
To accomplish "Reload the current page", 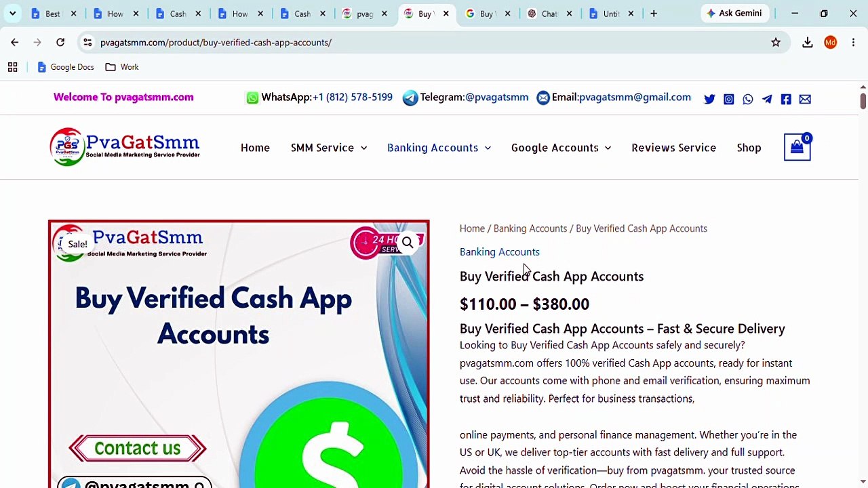I will (x=60, y=42).
